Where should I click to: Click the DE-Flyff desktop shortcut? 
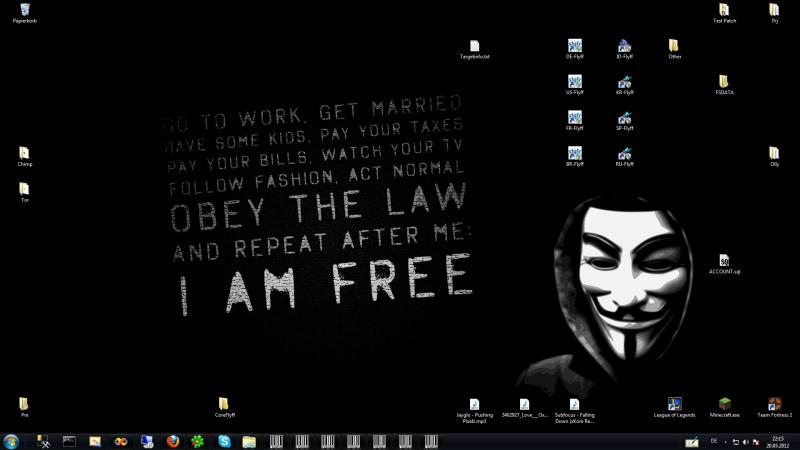[575, 46]
